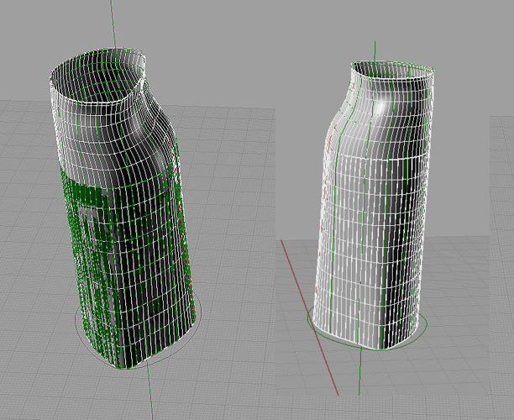The width and height of the screenshot is (514, 420).
Task: Click the open top rim of right model
Action: coord(393,70)
